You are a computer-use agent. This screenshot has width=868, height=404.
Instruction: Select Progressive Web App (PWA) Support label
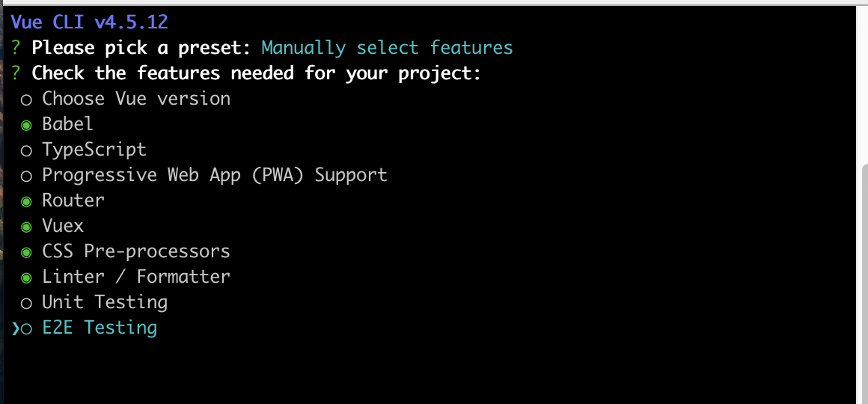[215, 175]
